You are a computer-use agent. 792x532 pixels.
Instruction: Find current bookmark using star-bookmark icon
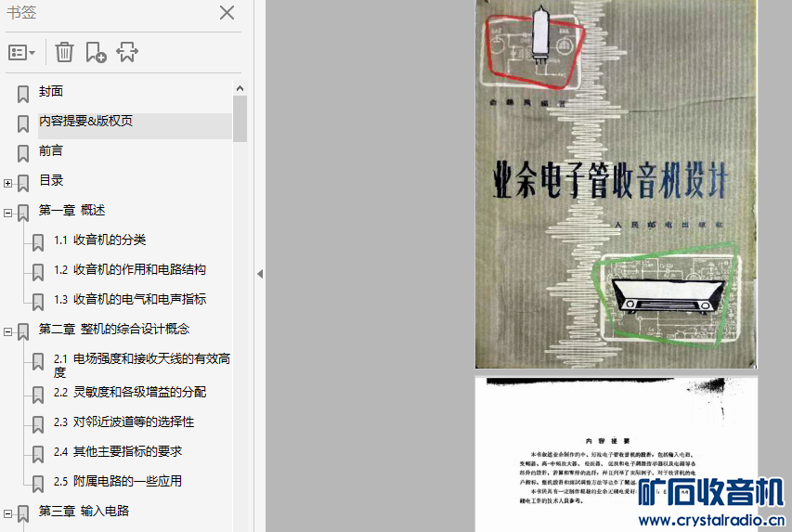[127, 52]
